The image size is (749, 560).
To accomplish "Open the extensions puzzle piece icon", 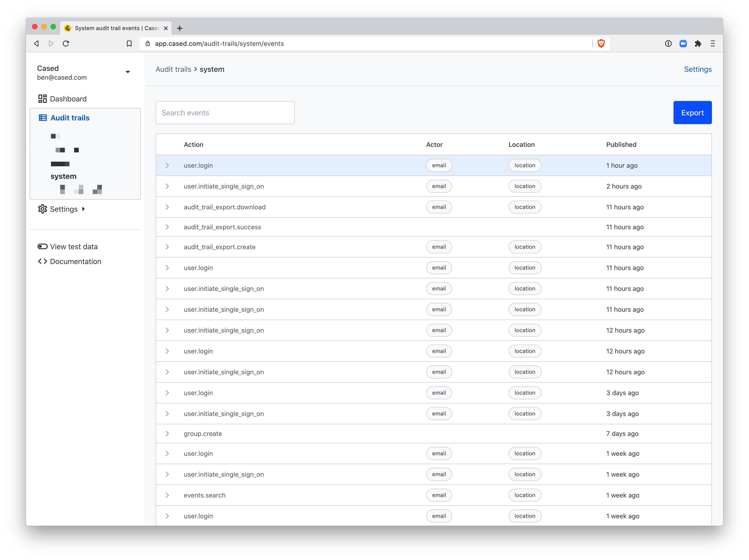I will point(698,43).
